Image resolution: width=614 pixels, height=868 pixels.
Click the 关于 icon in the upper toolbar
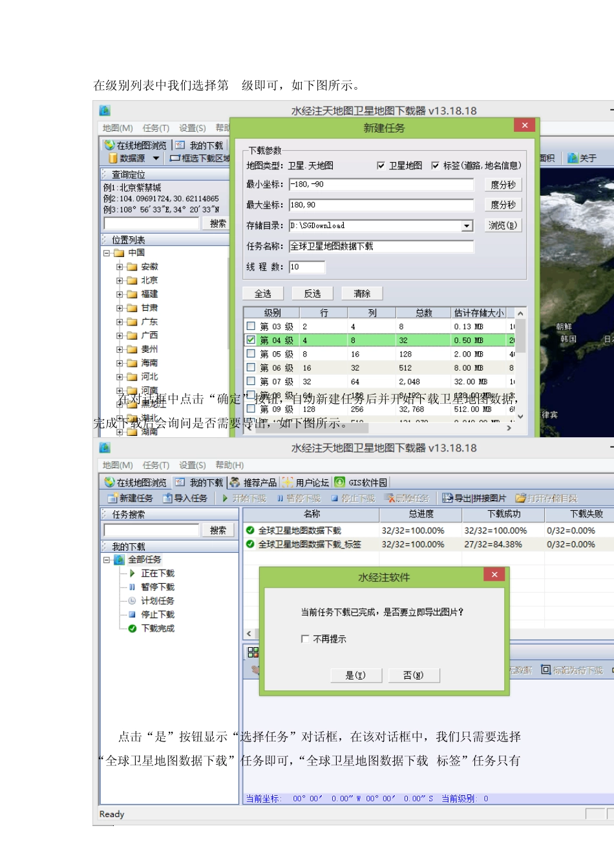[573, 158]
